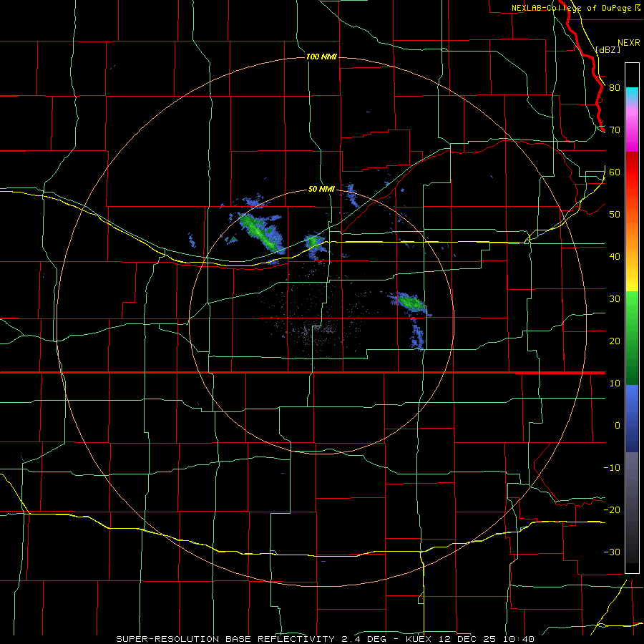Click the 50 value on the dBZ scale

(615, 215)
